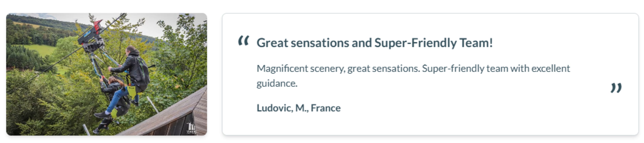Select heading "Great sensations and Super-Friendly Team!"
This screenshot has height=143, width=644.
[x=375, y=43]
